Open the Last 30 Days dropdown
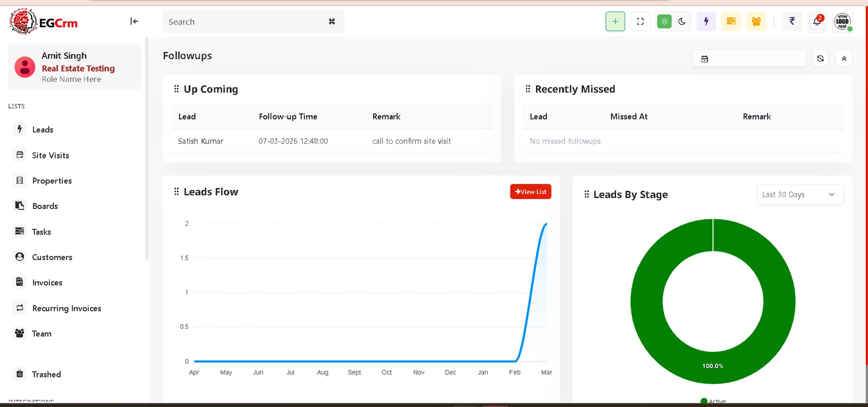868x407 pixels. coord(800,195)
